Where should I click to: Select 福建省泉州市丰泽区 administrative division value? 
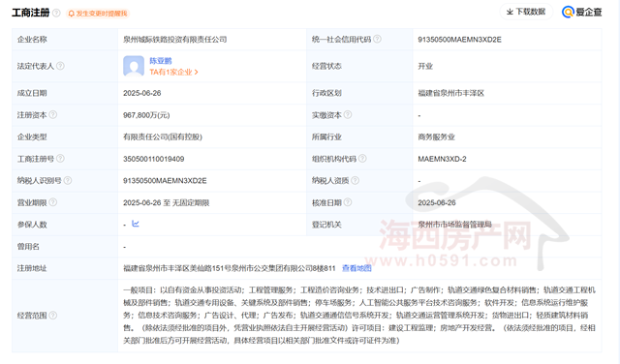coord(451,93)
